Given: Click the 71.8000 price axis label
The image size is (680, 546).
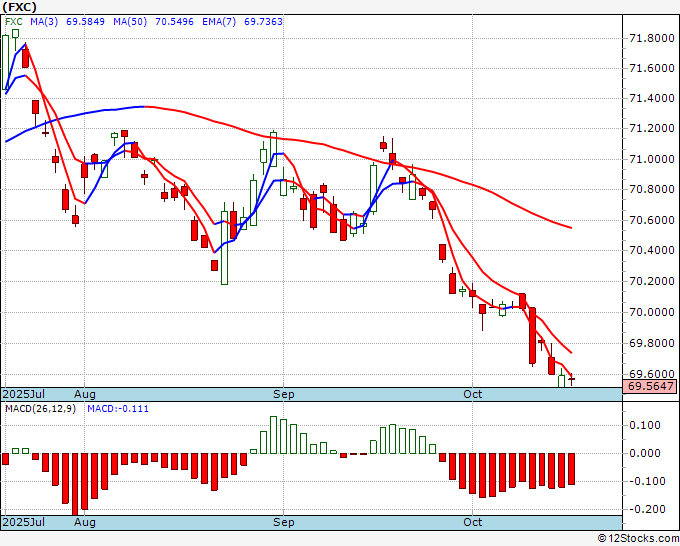Looking at the screenshot, I should click(651, 39).
